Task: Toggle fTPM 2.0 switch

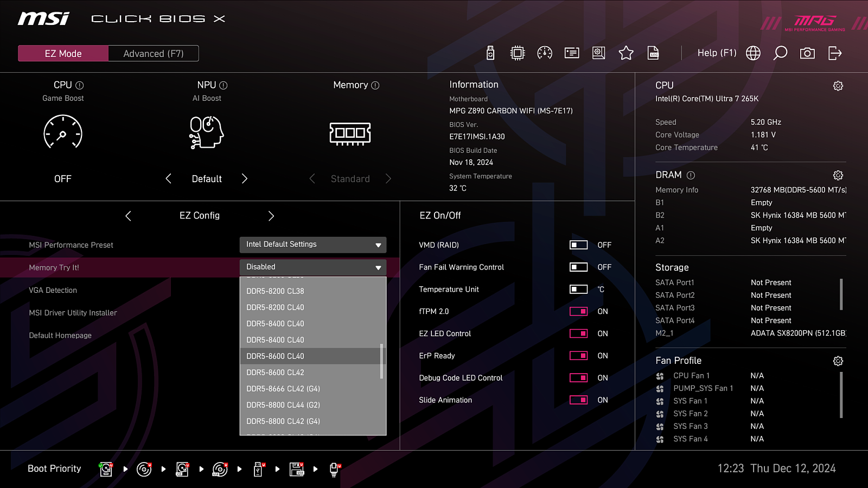Action: [578, 311]
